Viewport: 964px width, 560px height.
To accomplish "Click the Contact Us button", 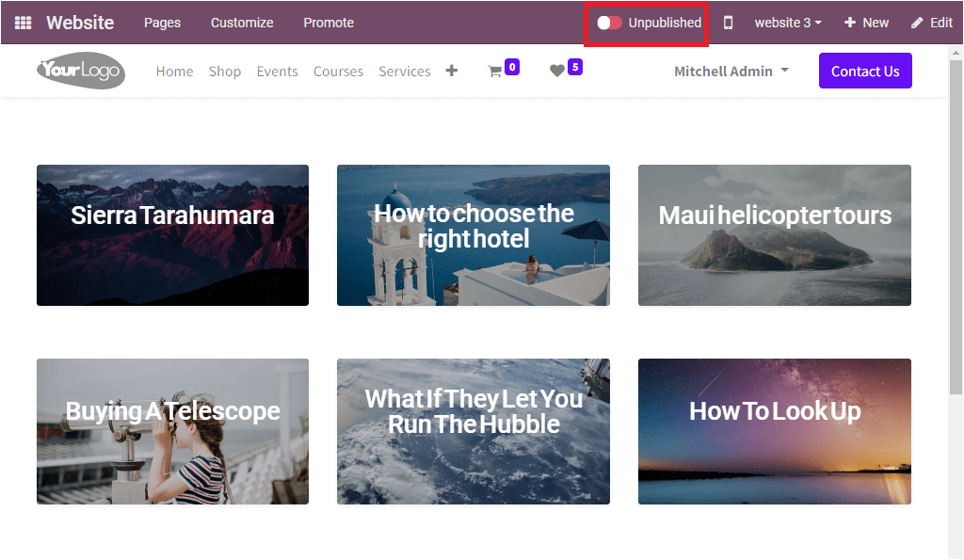I will (x=864, y=70).
